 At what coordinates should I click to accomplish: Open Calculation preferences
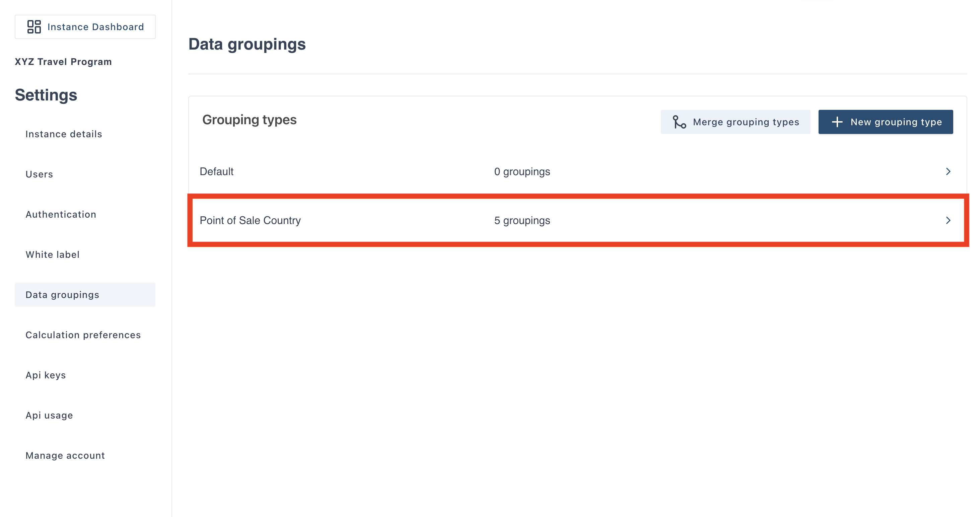(83, 335)
